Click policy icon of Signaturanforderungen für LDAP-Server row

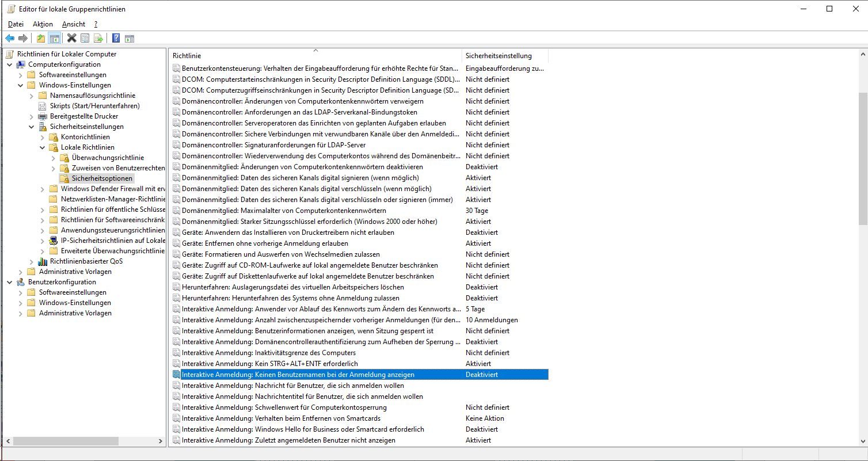pos(177,145)
